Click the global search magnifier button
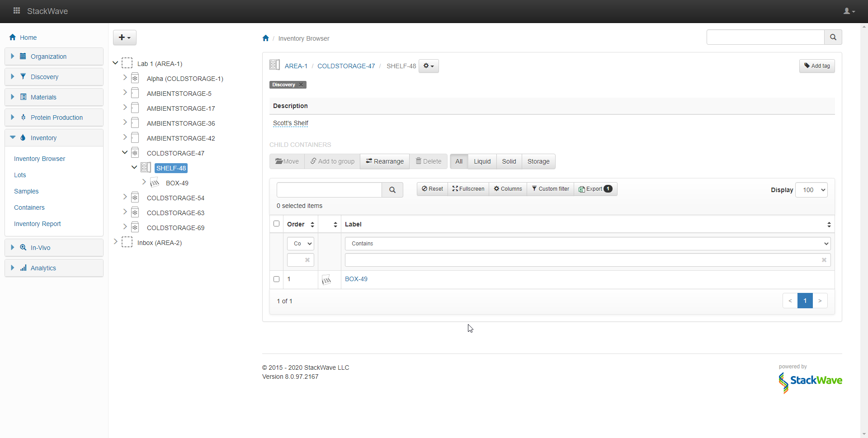The image size is (868, 438). point(833,38)
